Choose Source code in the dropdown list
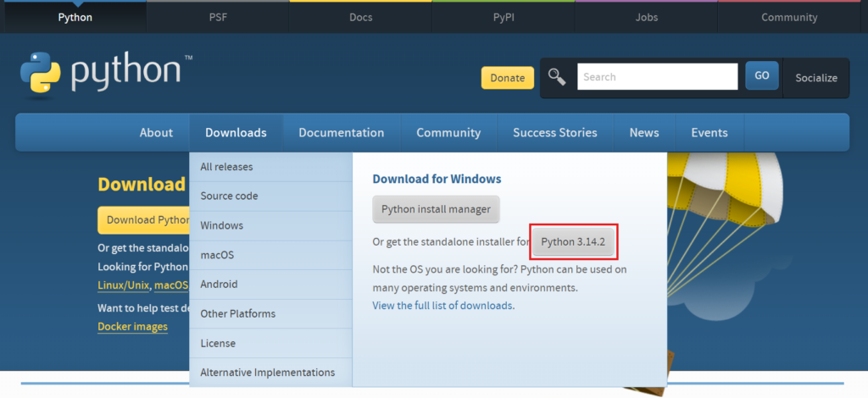Viewport: 868px width, 398px height. click(229, 196)
